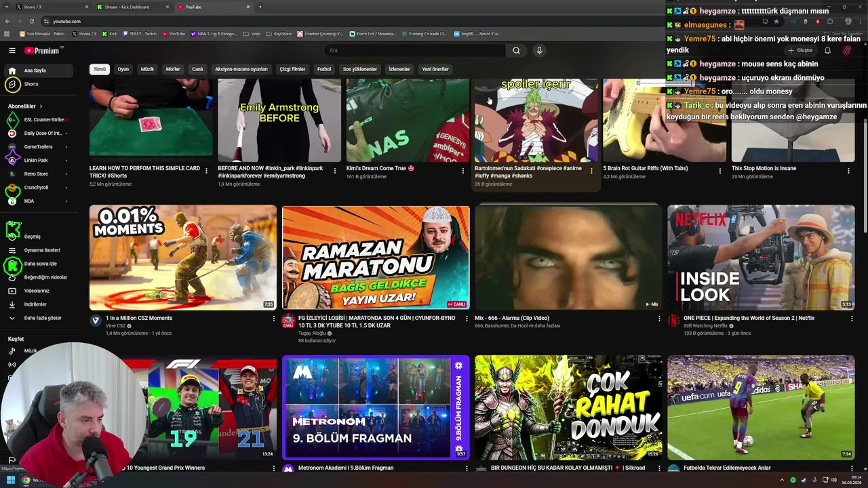Open the 0.01% Moments CS2 thumbnail
Image resolution: width=868 pixels, height=488 pixels.
(x=183, y=258)
